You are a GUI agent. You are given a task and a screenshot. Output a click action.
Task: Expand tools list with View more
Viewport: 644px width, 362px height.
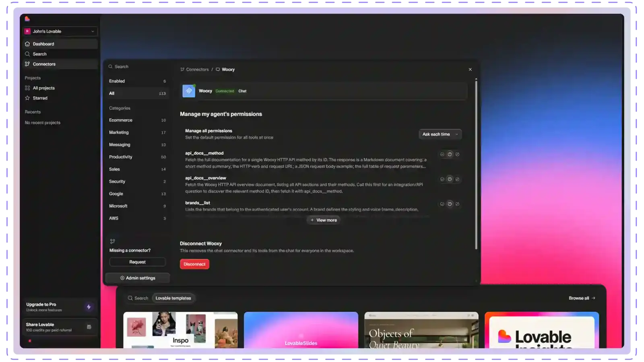point(324,220)
